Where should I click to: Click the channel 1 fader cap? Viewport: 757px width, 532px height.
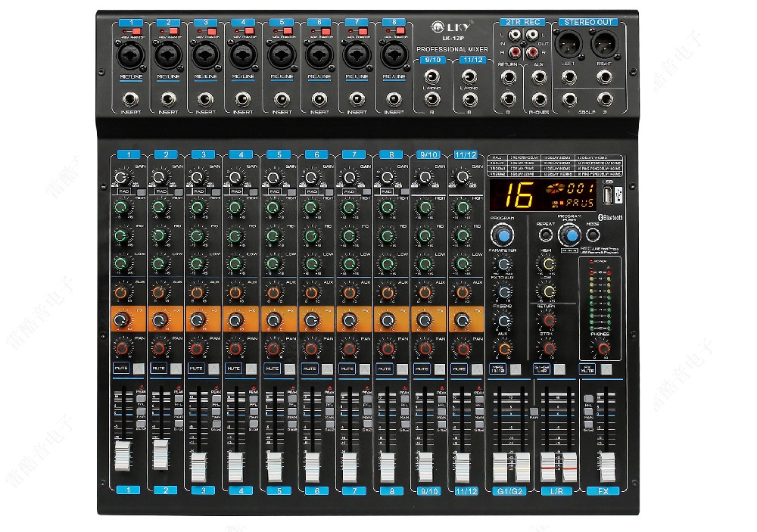(x=122, y=456)
